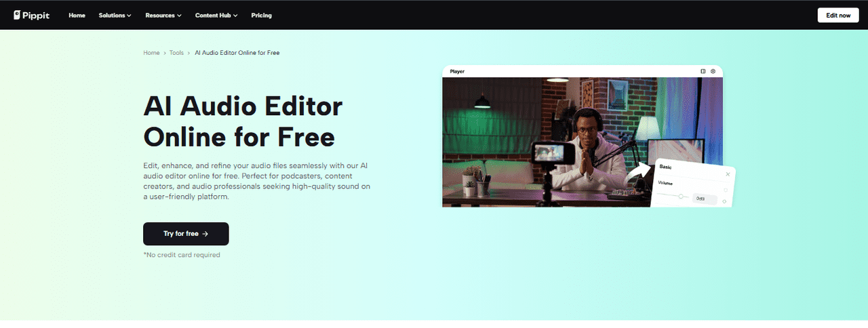
Task: Click the 0dB volume value field
Action: (704, 199)
